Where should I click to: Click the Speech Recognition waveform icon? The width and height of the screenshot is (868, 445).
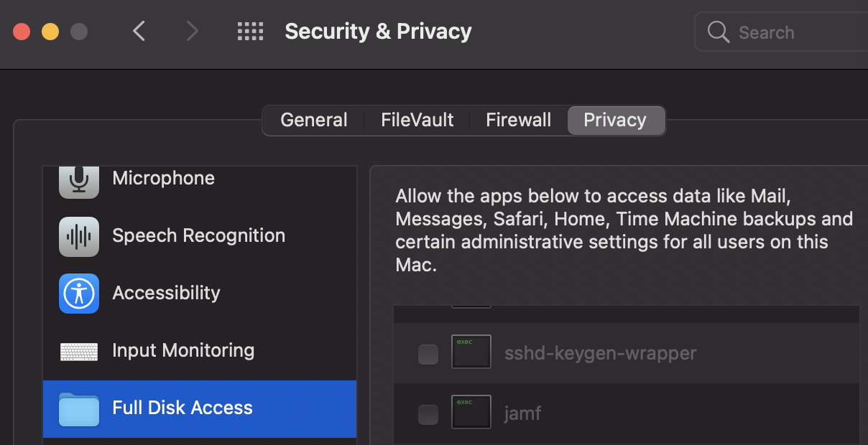click(x=79, y=236)
